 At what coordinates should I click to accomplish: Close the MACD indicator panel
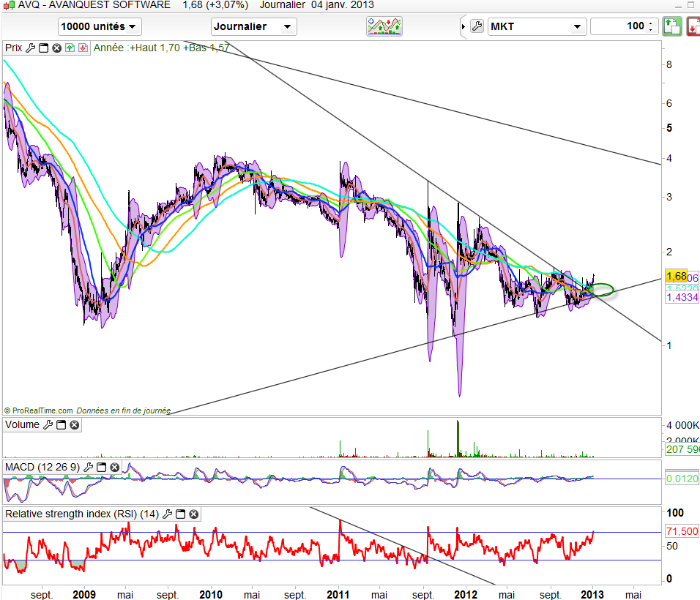tap(115, 467)
